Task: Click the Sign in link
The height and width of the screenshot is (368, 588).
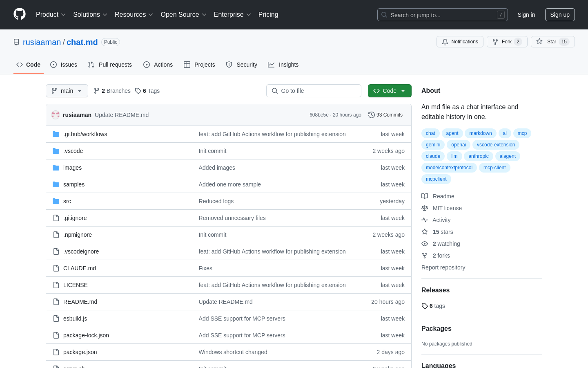Action: pos(526,15)
